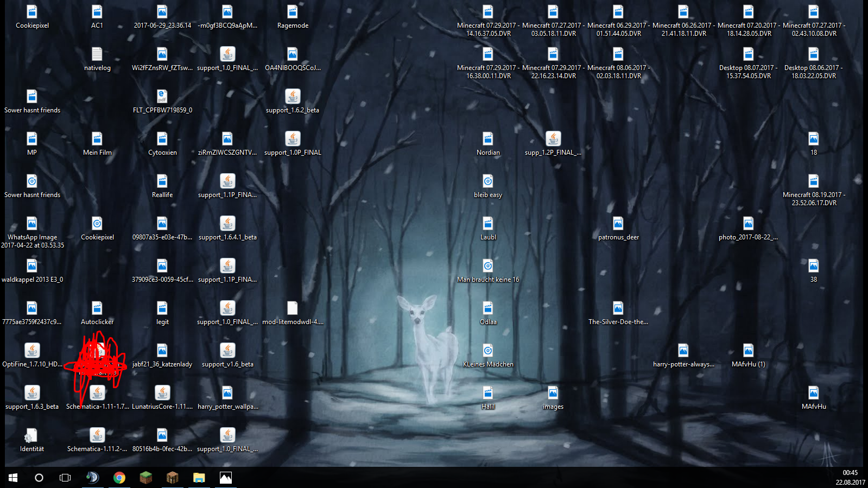This screenshot has width=868, height=488.
Task: Select the Mein Film video icon
Action: pos(97,139)
